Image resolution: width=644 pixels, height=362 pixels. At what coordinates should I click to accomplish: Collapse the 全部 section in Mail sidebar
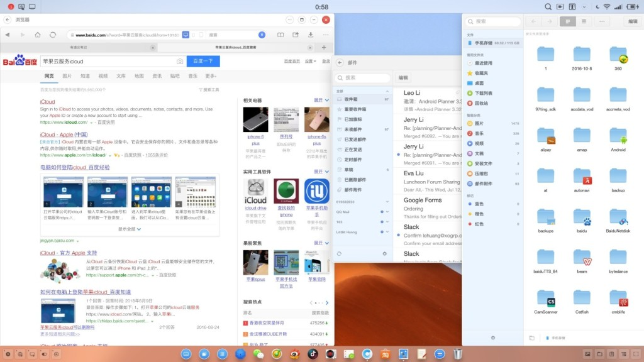click(387, 91)
